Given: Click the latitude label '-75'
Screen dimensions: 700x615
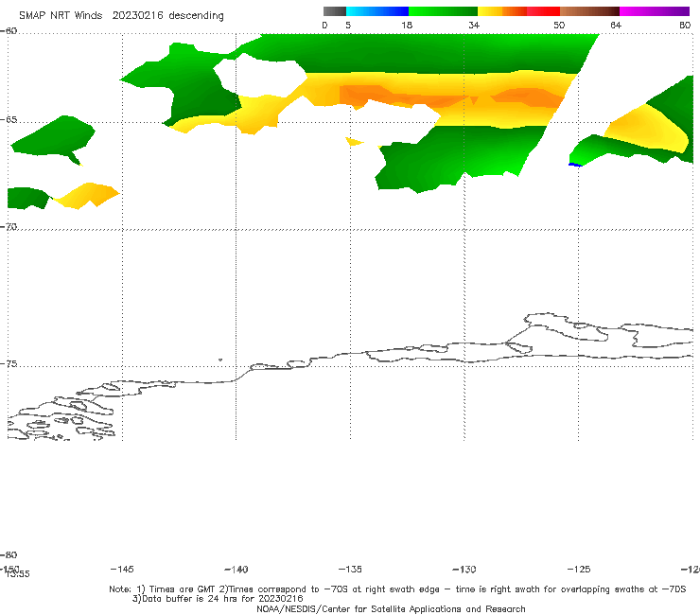Looking at the screenshot, I should click(9, 363).
